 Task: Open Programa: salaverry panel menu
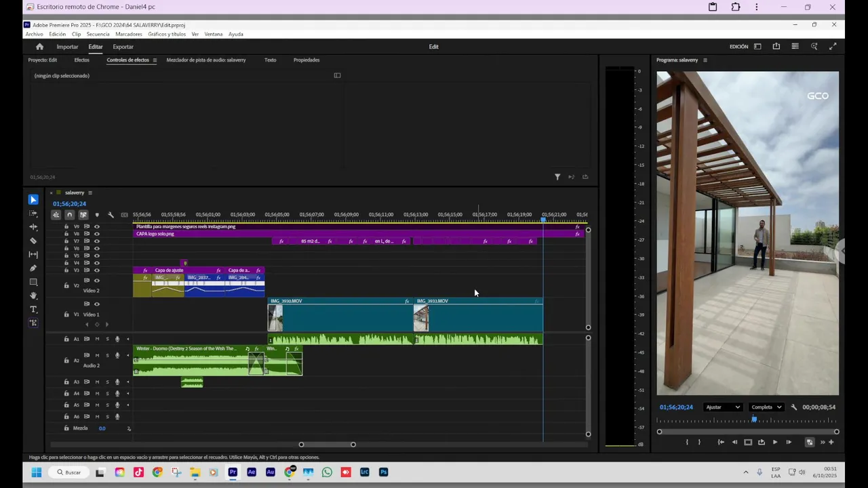[705, 60]
